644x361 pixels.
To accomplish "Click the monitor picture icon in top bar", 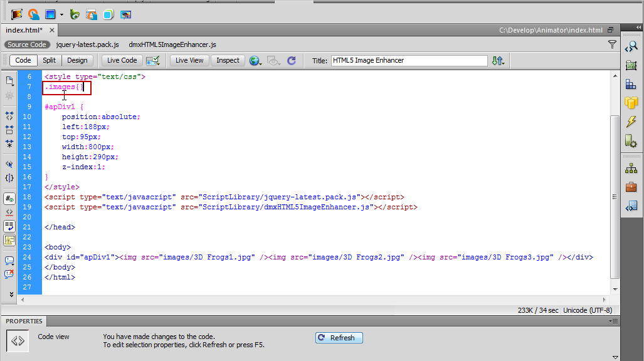I will point(125,15).
